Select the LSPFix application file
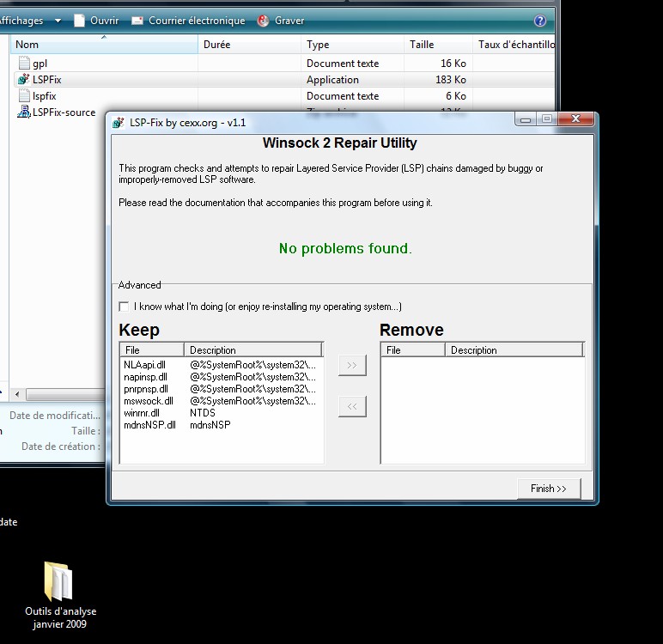Viewport: 663px width, 644px height. coord(40,80)
